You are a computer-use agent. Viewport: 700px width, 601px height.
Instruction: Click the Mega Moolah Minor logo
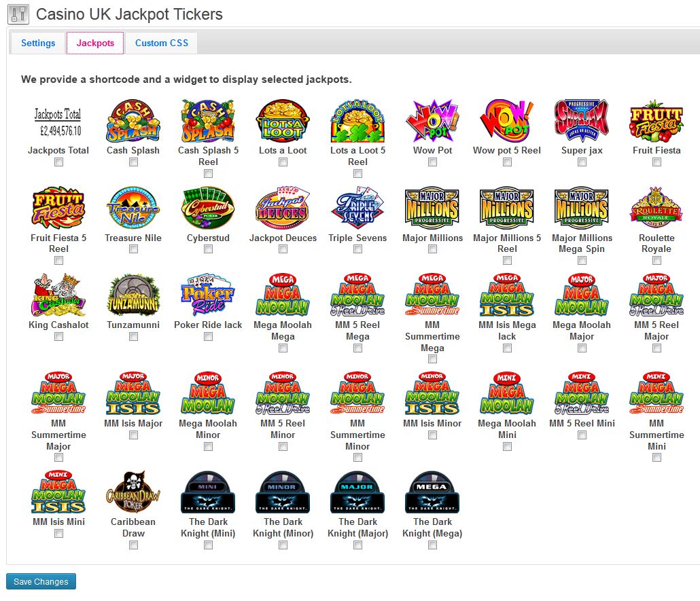[208, 393]
